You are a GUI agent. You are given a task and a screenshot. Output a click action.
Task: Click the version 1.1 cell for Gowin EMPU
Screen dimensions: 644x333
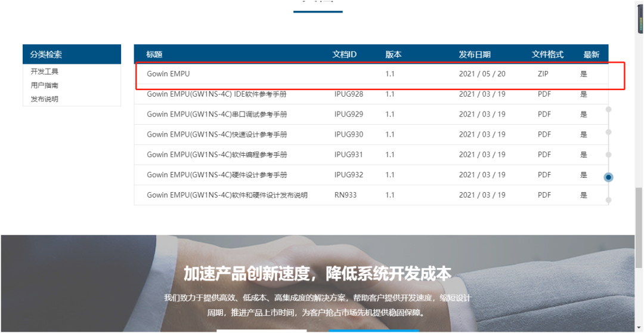click(x=390, y=74)
